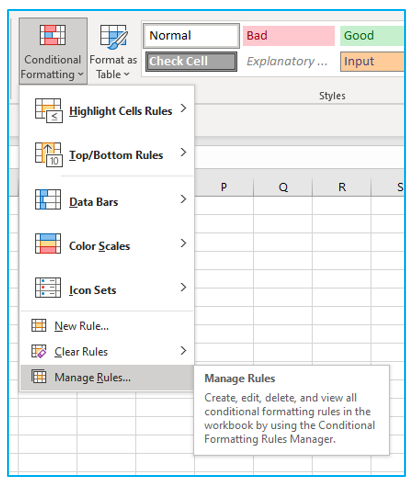The image size is (413, 483).
Task: Apply the Normal cell style
Action: 191,36
